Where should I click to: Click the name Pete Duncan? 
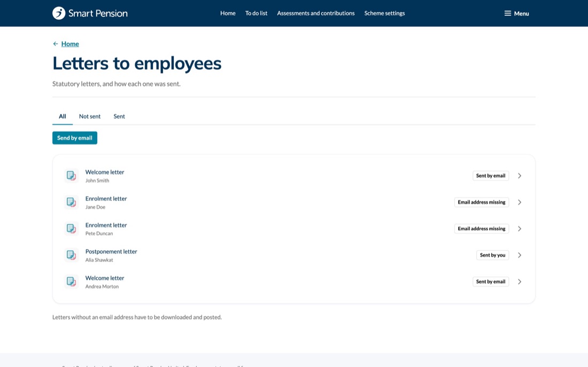99,233
